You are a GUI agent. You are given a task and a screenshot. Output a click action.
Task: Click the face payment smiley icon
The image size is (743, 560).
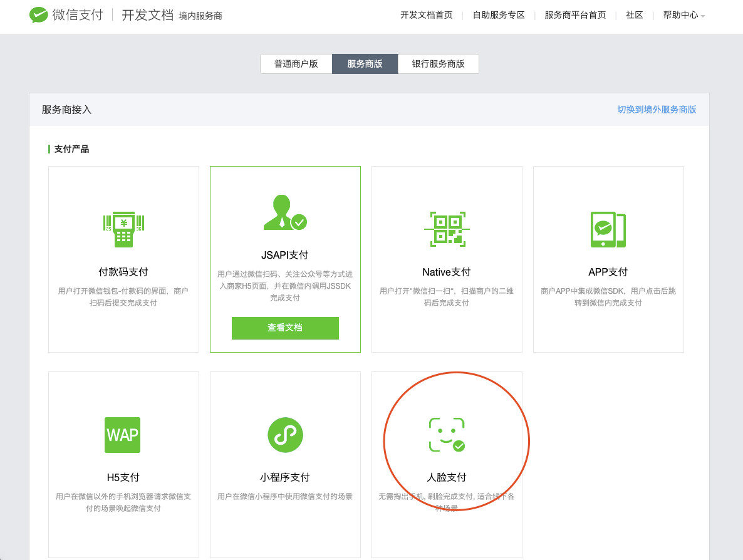click(447, 435)
